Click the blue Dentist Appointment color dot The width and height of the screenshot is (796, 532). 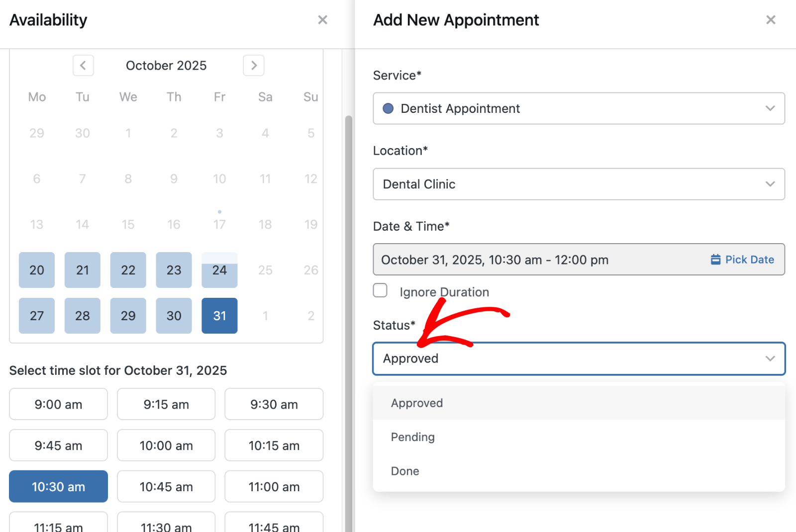pyautogui.click(x=388, y=108)
